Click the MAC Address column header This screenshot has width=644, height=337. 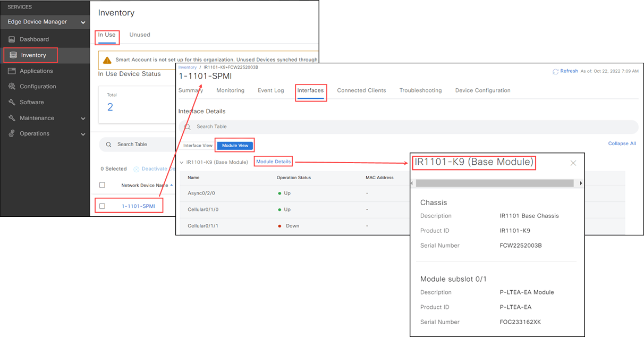379,178
